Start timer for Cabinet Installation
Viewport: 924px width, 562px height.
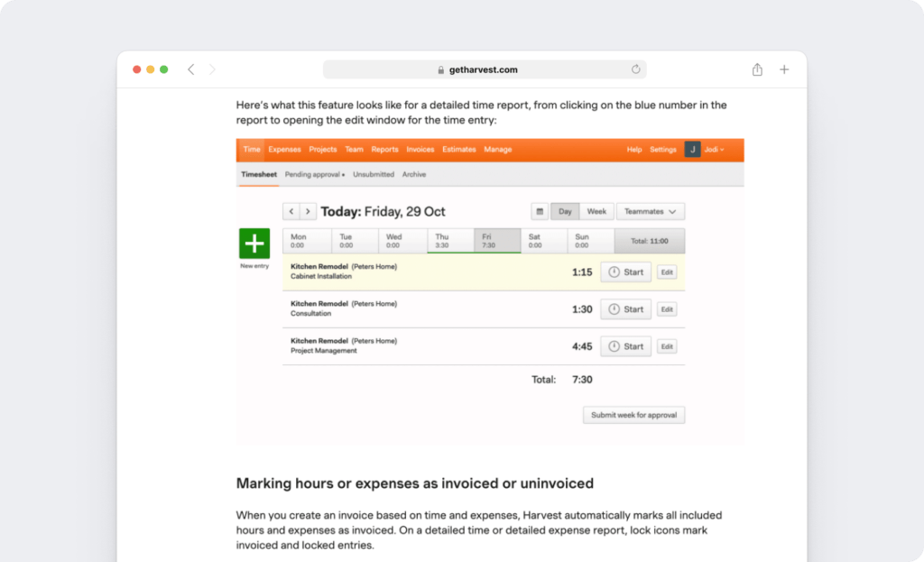coord(625,272)
